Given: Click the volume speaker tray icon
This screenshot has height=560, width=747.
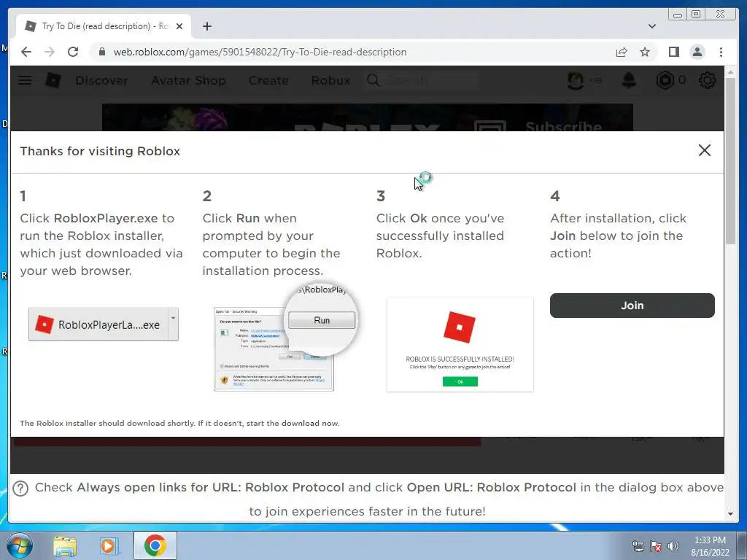Looking at the screenshot, I should point(673,546).
